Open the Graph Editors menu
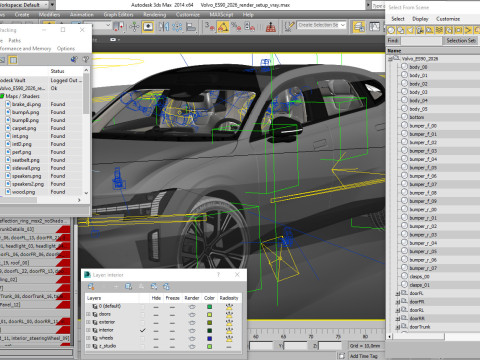The width and height of the screenshot is (480, 360). pyautogui.click(x=118, y=15)
